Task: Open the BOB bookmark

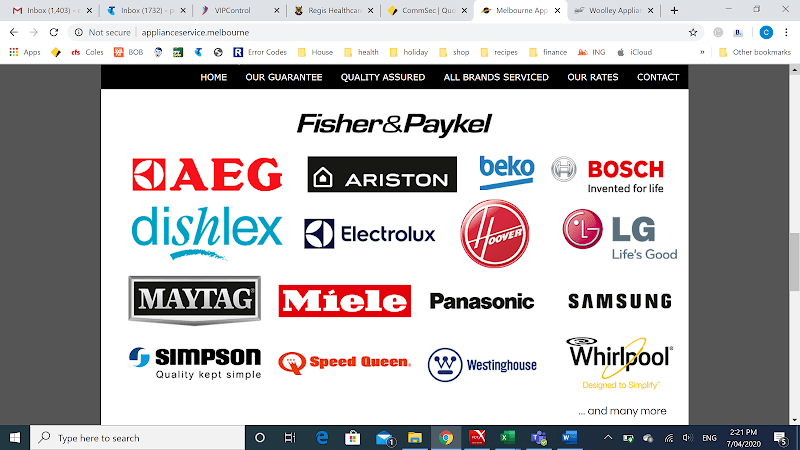Action: pos(129,52)
